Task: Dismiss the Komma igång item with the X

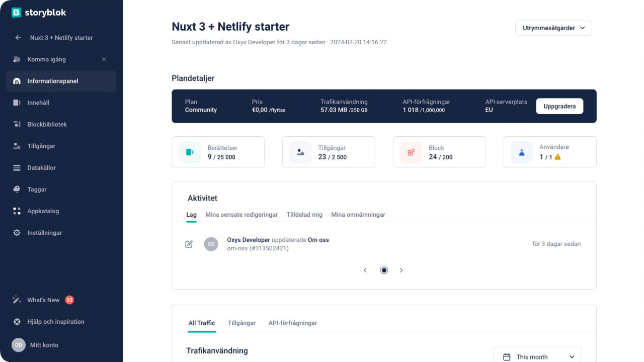Action: click(x=104, y=59)
